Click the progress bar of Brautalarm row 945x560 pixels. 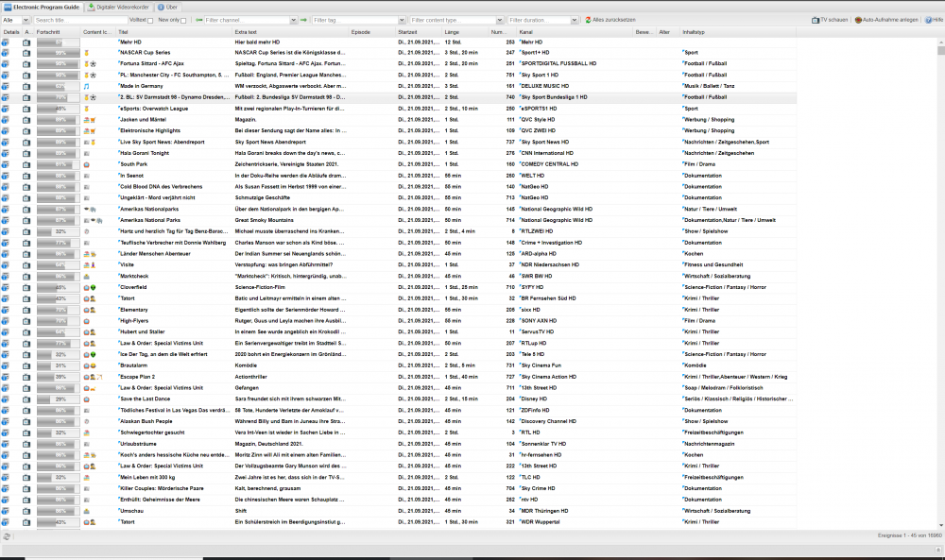coord(58,365)
